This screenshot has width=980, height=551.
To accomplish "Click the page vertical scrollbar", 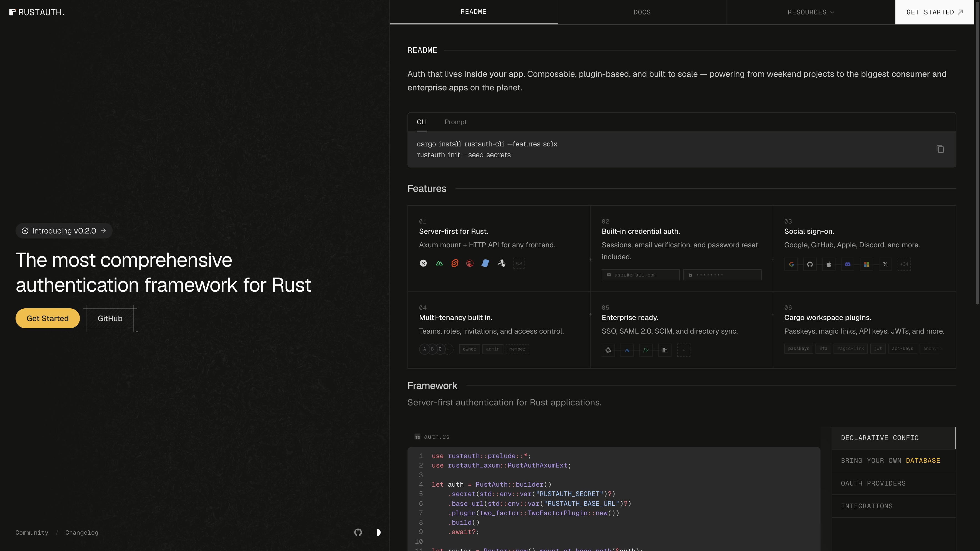I will click(977, 152).
